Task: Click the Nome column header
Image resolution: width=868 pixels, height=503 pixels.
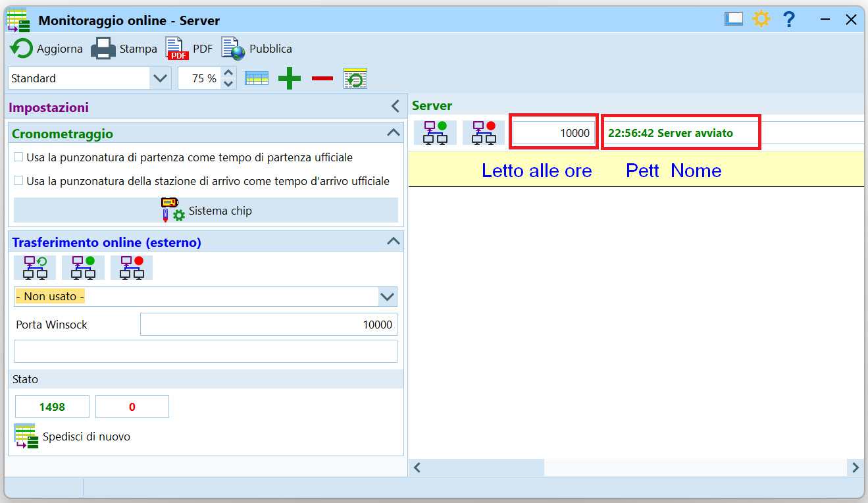Action: click(696, 171)
